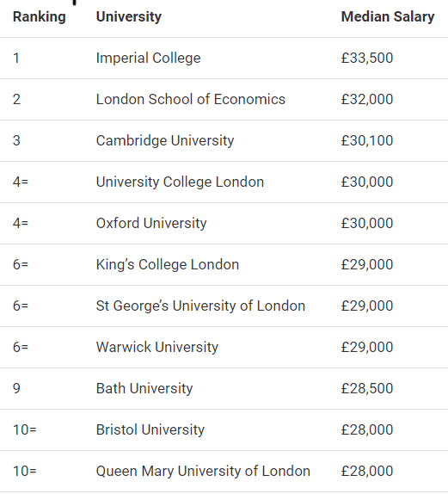Select the Imperial College row name

(x=148, y=58)
